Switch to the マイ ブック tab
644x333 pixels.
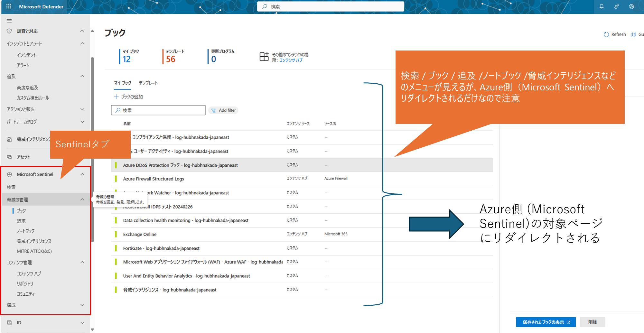123,83
